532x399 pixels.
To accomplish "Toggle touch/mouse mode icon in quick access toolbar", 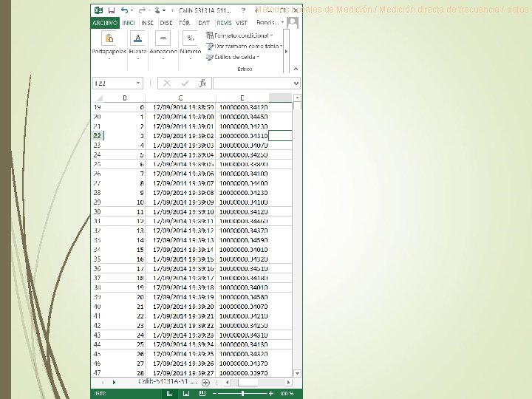I will tap(157, 10).
